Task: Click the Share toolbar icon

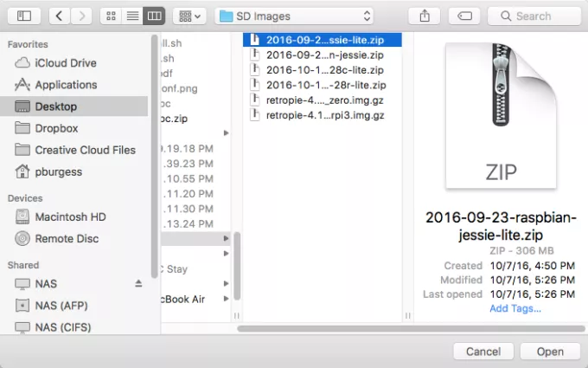Action: tap(425, 16)
